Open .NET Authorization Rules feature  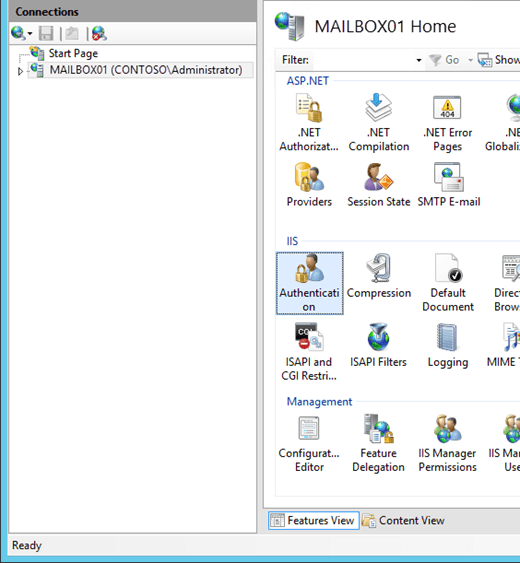click(309, 122)
